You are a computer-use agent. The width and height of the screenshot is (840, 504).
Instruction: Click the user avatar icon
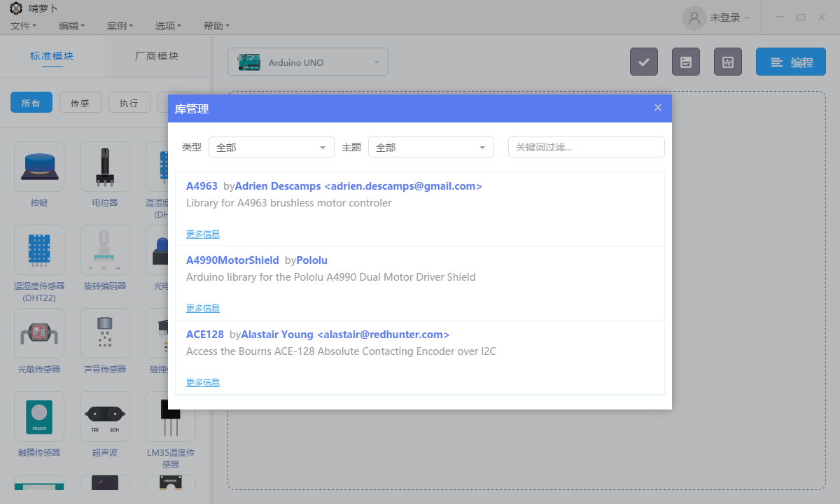(694, 17)
